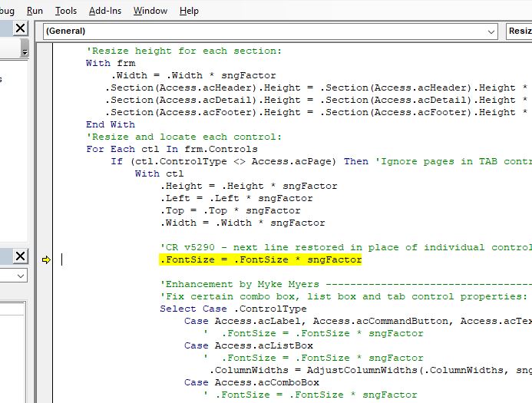Click 'Case Access.acListBox' line
The image size is (532, 403).
coord(249,345)
